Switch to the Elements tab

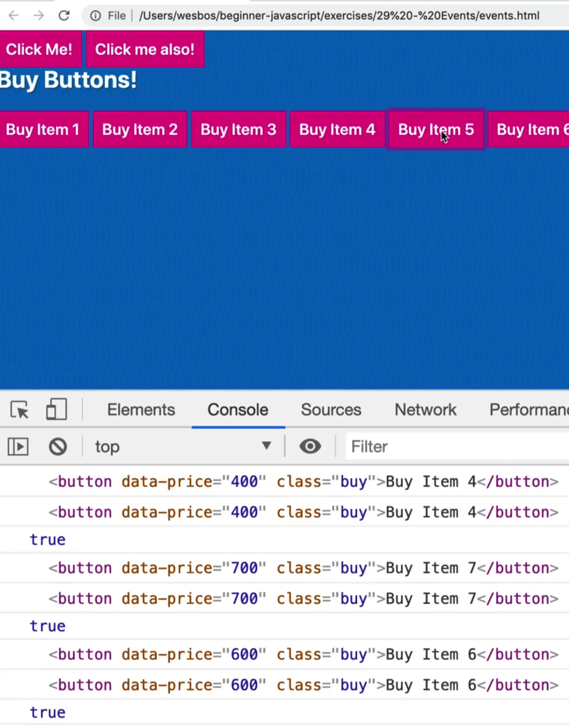[141, 410]
